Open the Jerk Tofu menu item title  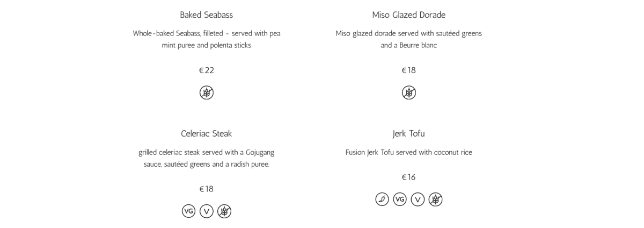(x=409, y=133)
